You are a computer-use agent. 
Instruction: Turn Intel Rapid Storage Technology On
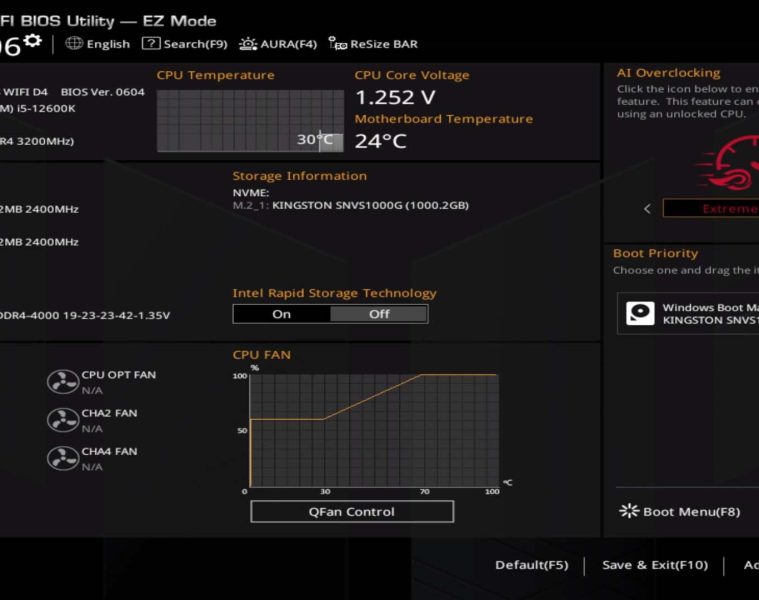pos(282,314)
